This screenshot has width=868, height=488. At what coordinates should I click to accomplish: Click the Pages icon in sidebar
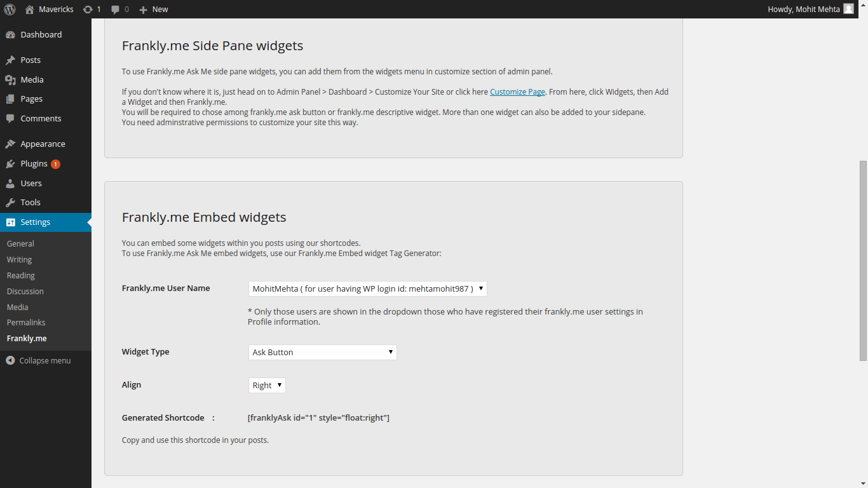(x=10, y=99)
